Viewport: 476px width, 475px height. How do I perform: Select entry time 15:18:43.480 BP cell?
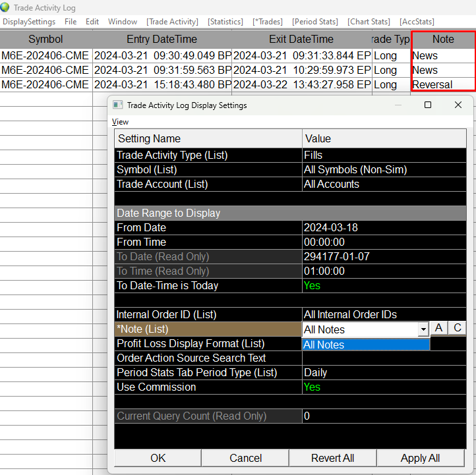pos(162,84)
